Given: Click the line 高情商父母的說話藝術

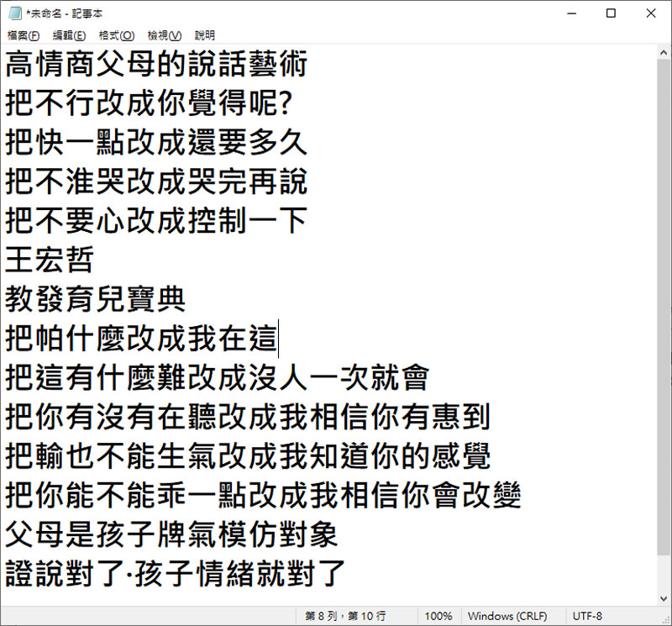Looking at the screenshot, I should click(x=156, y=64).
